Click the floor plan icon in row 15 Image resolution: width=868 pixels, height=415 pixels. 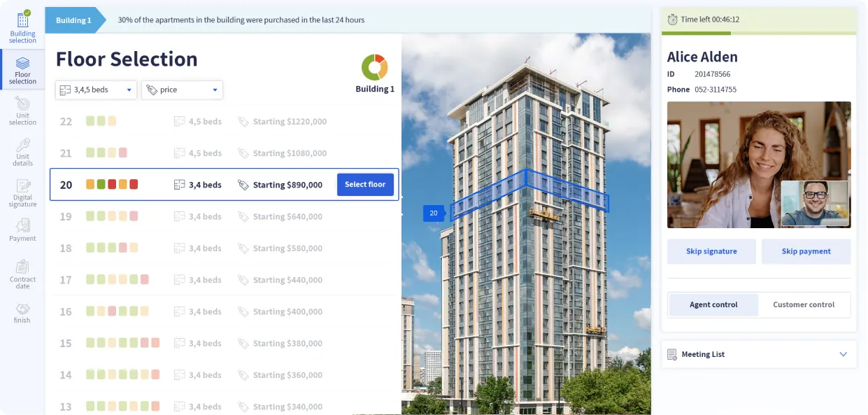coord(179,343)
